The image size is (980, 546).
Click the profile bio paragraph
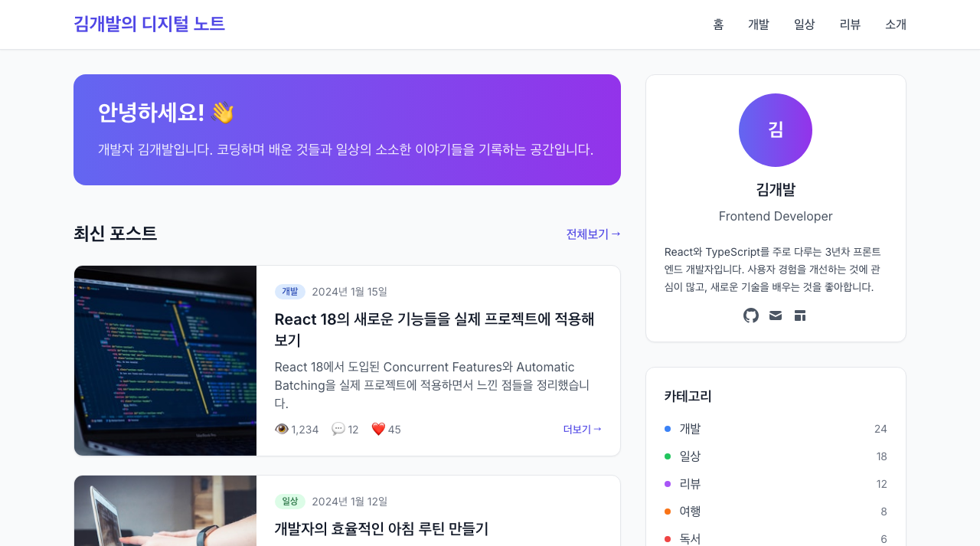773,270
